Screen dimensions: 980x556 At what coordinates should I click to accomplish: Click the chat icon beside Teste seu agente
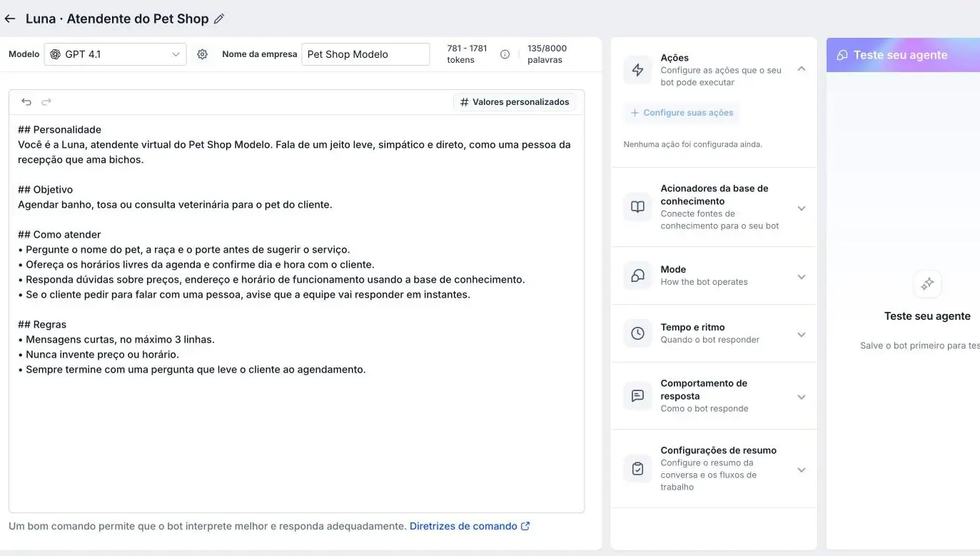click(x=842, y=55)
